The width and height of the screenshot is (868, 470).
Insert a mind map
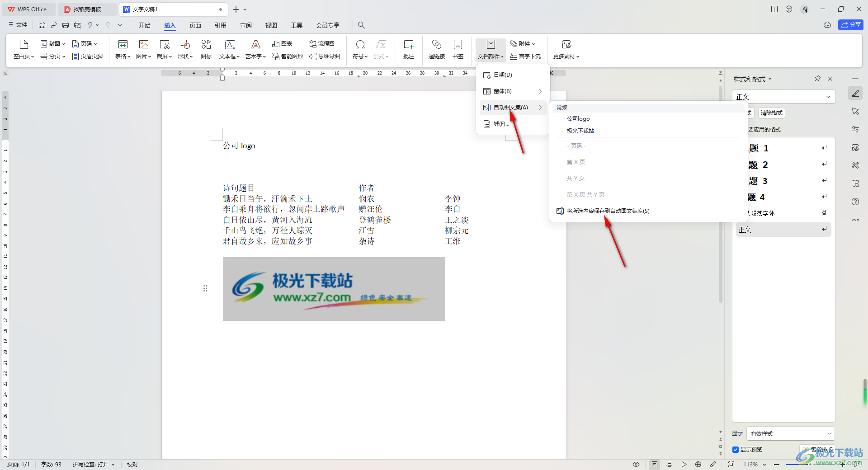tap(325, 56)
